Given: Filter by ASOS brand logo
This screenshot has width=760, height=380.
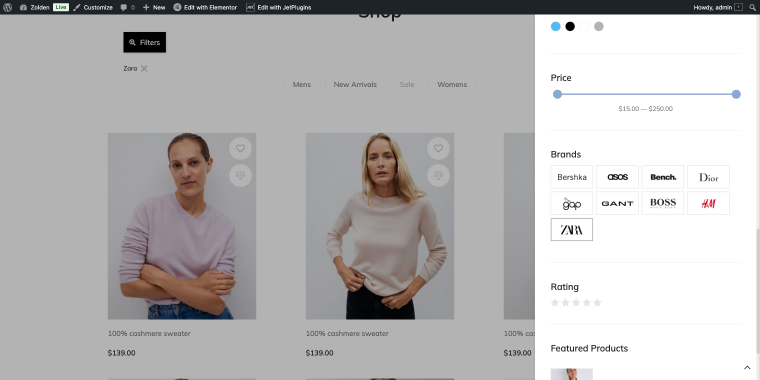Looking at the screenshot, I should tap(617, 177).
